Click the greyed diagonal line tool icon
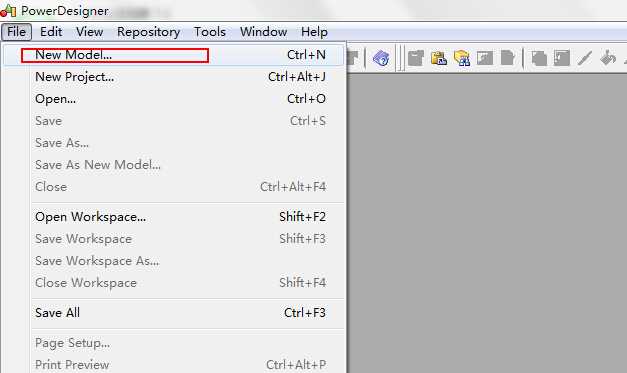 click(x=585, y=58)
